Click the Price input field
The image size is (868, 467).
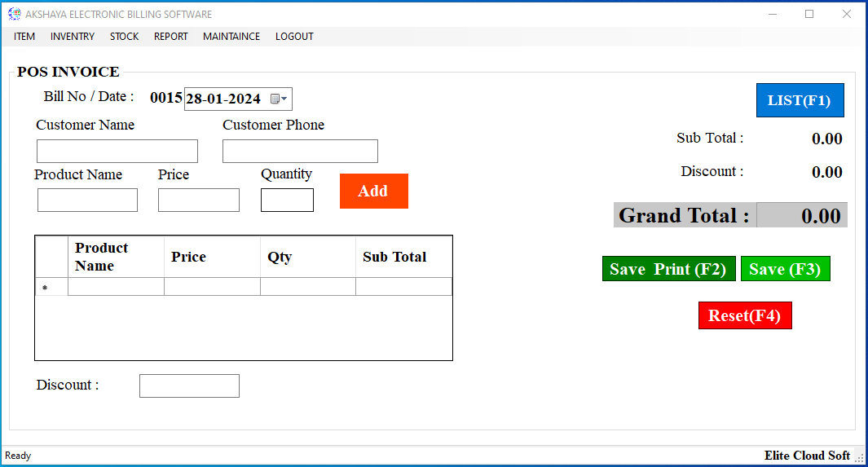pyautogui.click(x=199, y=200)
